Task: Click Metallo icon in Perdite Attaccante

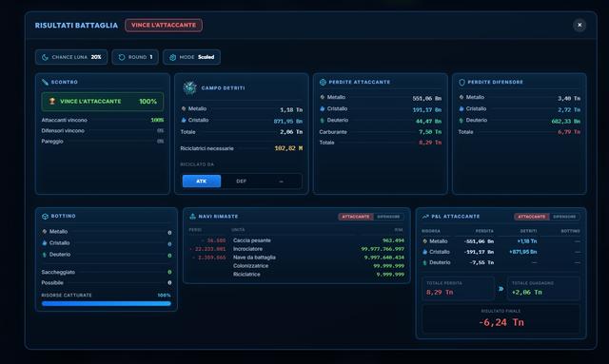Action: 322,97
